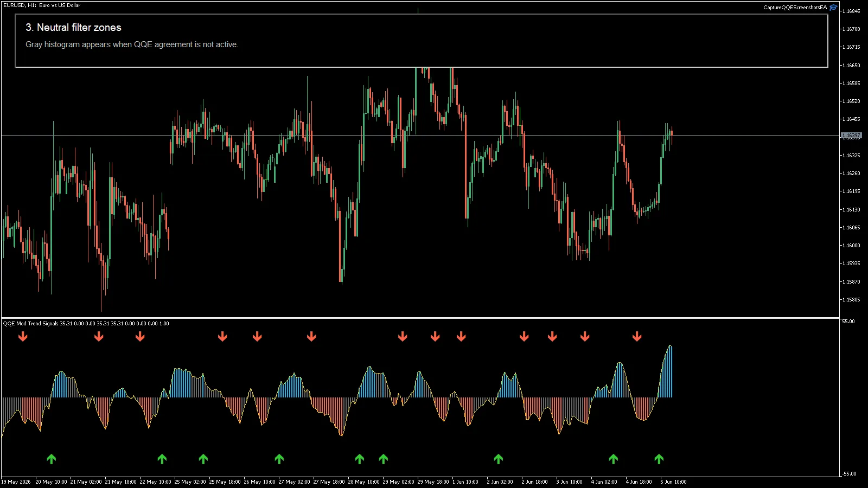
Task: Click the CaptureQQEScreenshotsEA expert name label
Action: coord(795,8)
